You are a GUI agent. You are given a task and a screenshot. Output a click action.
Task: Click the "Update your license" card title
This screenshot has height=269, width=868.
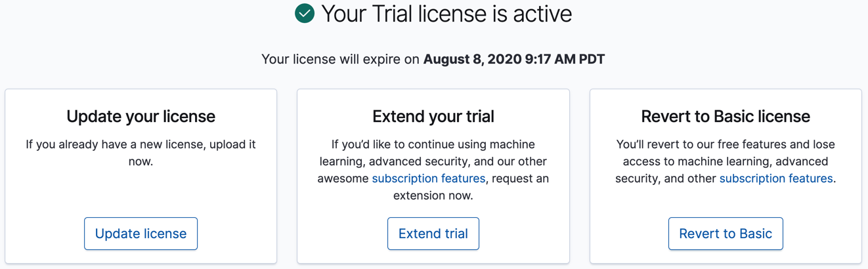[141, 117]
